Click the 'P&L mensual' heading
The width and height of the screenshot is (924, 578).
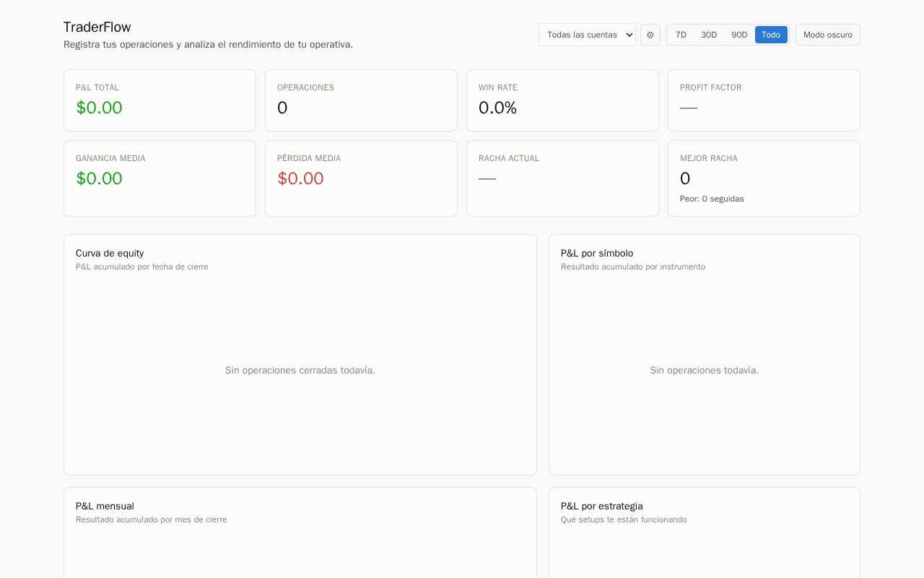click(x=105, y=506)
